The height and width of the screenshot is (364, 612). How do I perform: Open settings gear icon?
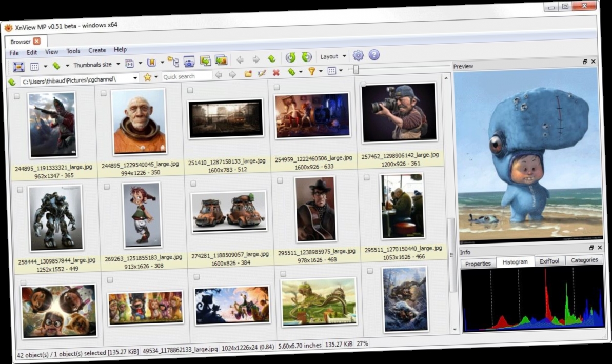coord(358,55)
